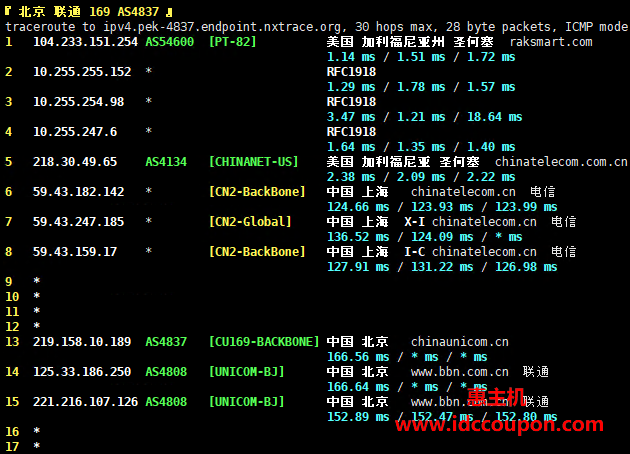The height and width of the screenshot is (454, 630).
Task: Select AS4808 in hop 15
Action: (166, 402)
